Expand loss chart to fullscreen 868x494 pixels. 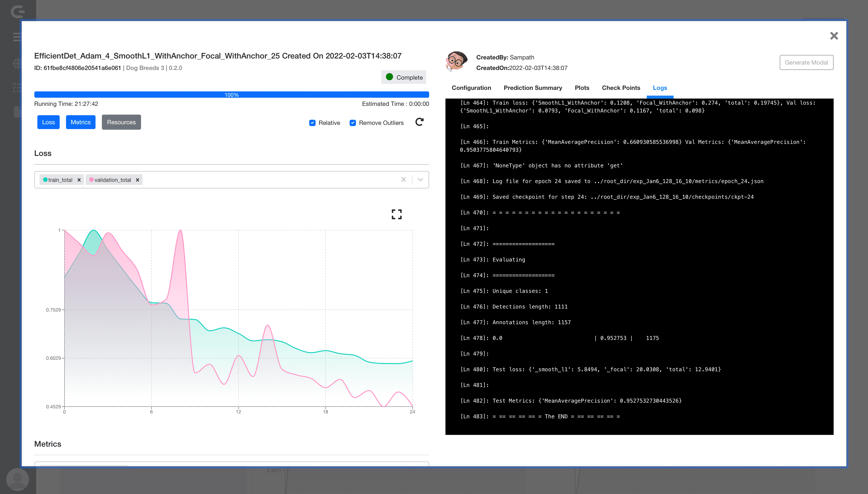[396, 214]
